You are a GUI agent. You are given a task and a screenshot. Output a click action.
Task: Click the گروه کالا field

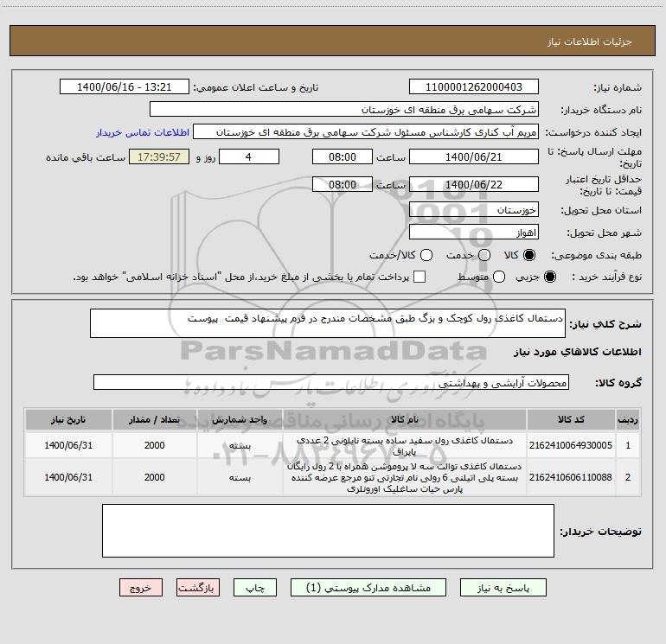(331, 382)
